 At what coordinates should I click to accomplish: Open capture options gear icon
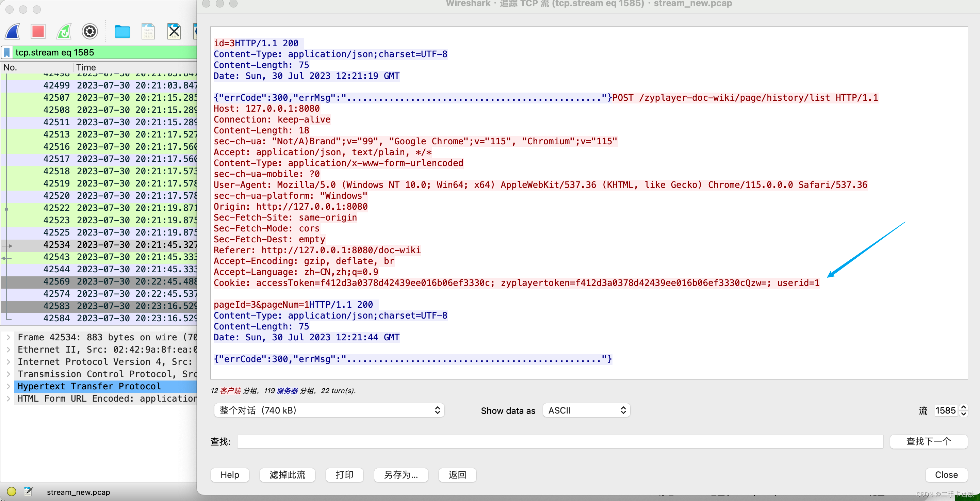90,32
